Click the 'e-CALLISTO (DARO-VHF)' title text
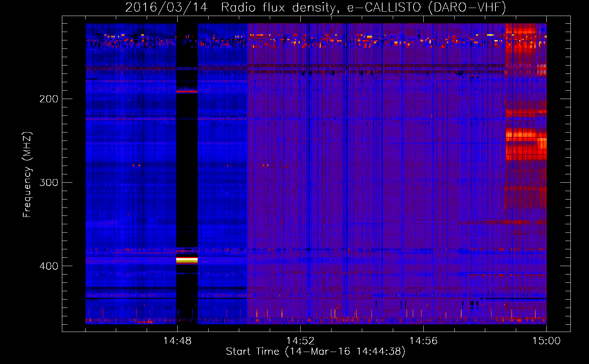Screen dimensions: 589x364 tap(426, 7)
